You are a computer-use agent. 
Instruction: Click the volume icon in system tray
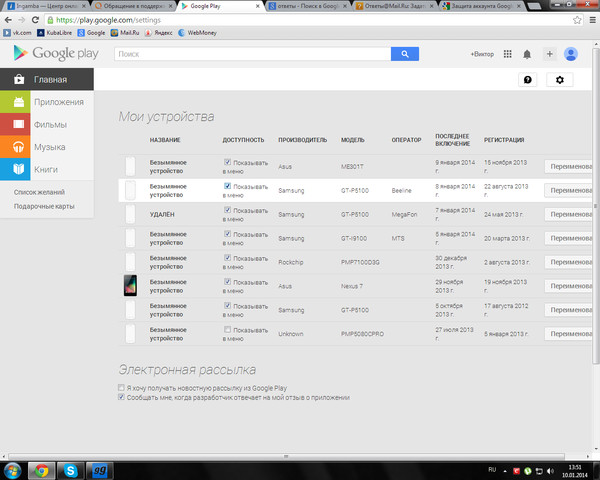550,471
